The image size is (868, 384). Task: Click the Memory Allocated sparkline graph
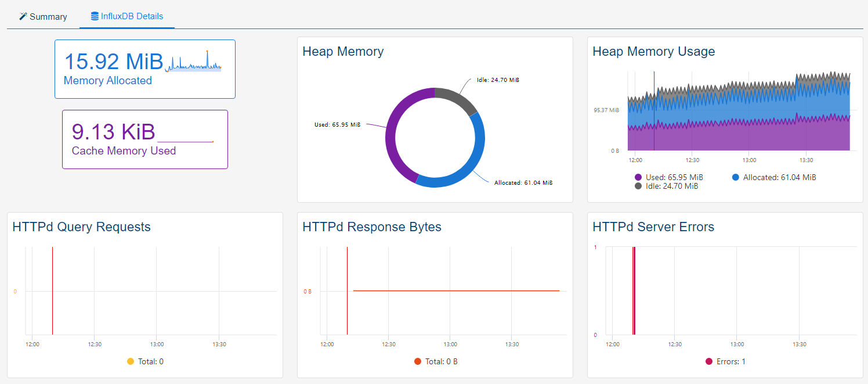[x=193, y=63]
